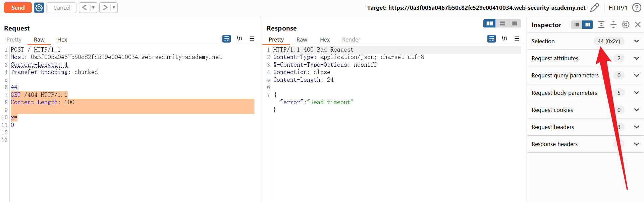Screen dimensions: 644x202
Task: Open the Inspector settings gear icon
Action: pyautogui.click(x=626, y=24)
